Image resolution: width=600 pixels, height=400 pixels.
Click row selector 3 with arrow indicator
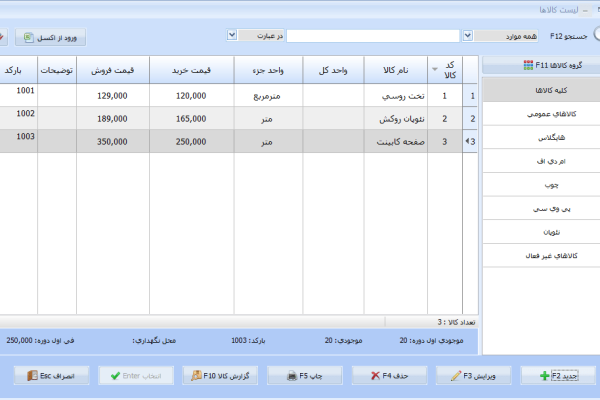470,142
